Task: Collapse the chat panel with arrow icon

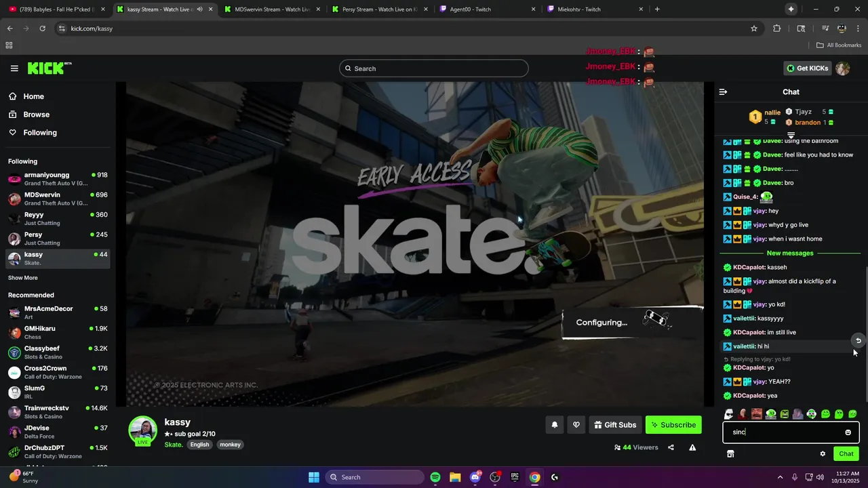Action: [723, 92]
